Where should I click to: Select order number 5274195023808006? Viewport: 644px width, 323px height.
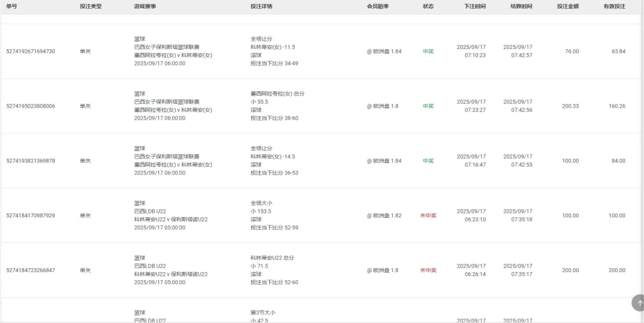pos(31,106)
